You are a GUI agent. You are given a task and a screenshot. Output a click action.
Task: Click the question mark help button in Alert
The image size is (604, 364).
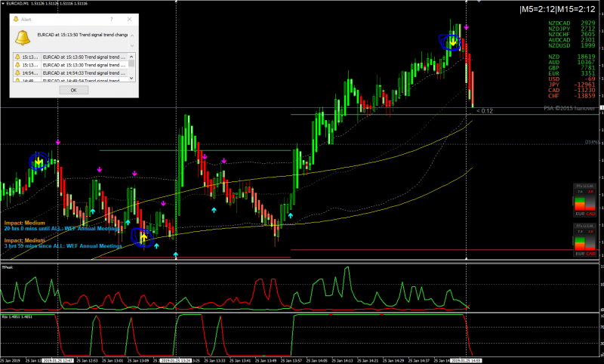(x=111, y=20)
